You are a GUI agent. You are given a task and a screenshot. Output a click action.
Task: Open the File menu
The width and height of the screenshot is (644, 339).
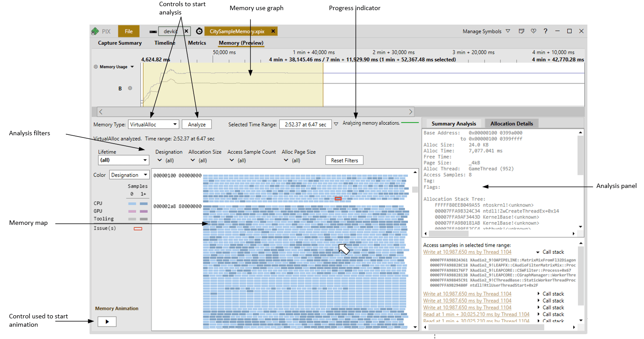click(x=129, y=31)
